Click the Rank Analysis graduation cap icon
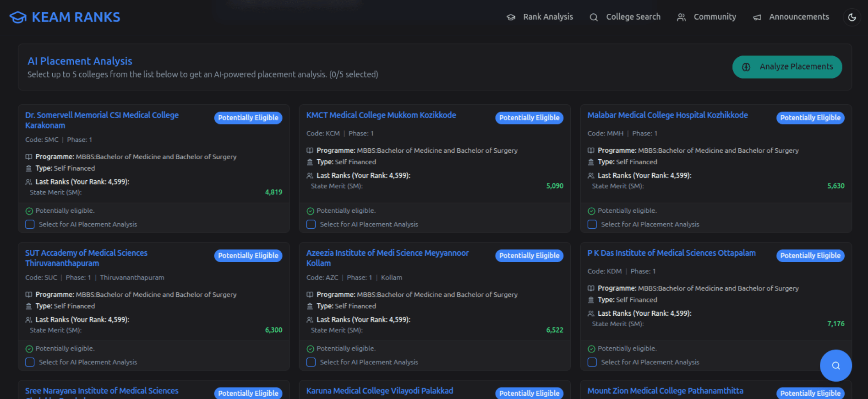 (511, 17)
